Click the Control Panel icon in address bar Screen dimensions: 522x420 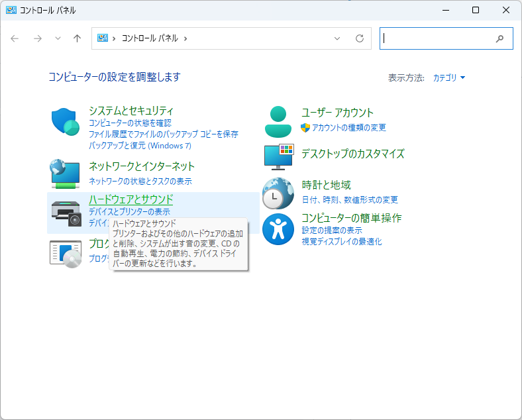[103, 38]
